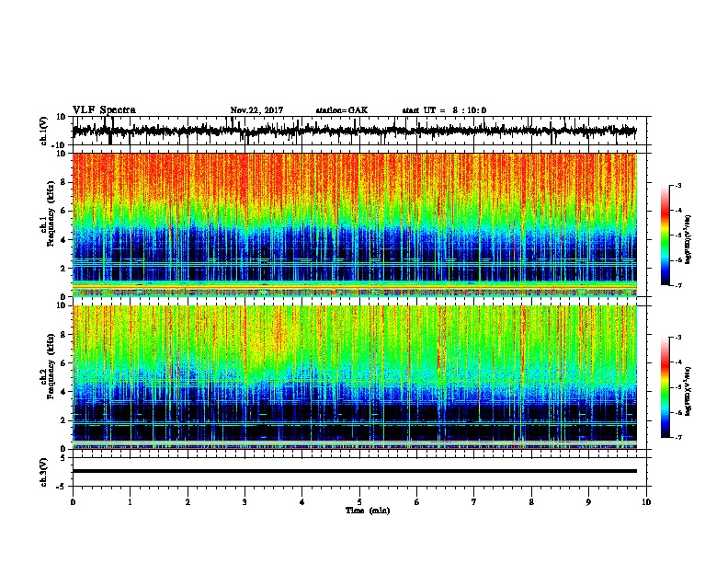Click the "8" kHz tick on ch.1 spectrogram
The height and width of the screenshot is (563, 728).
tap(63, 182)
